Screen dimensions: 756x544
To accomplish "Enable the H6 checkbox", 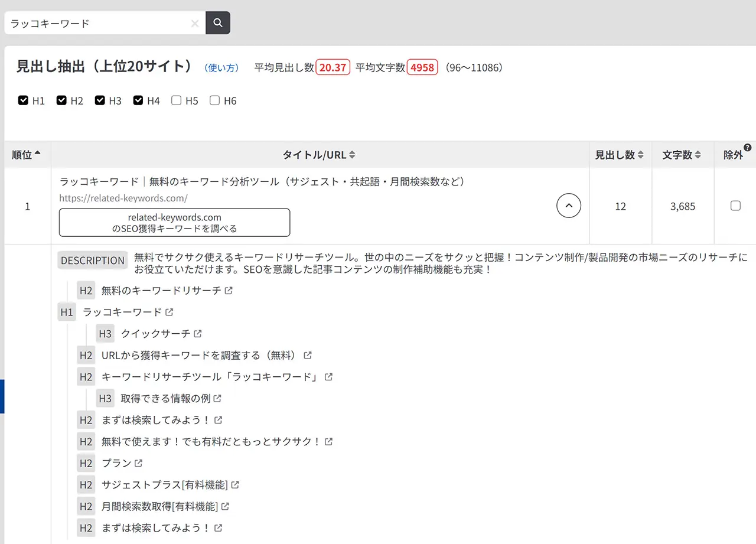I will (215, 100).
